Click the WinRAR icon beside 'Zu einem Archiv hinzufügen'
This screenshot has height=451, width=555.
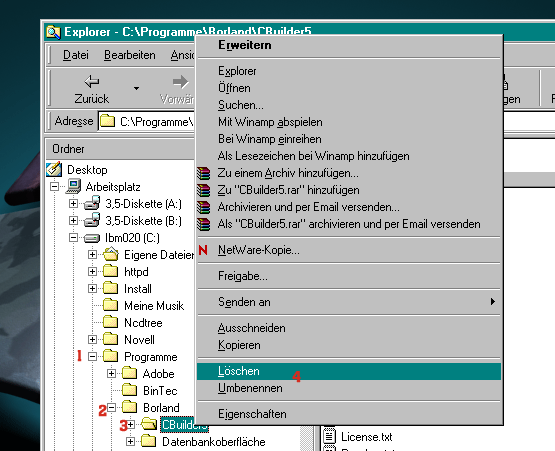click(x=204, y=173)
